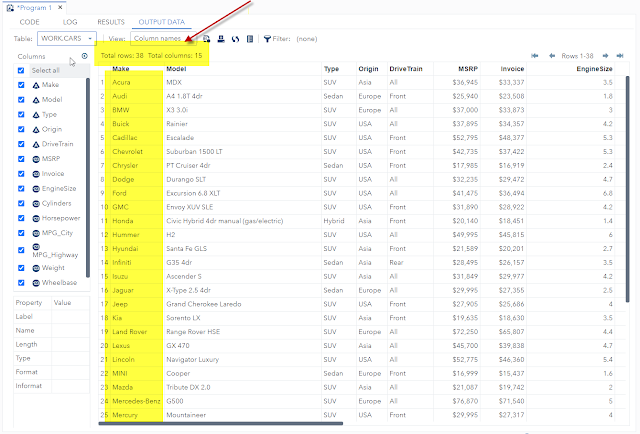Open the View Column names dropdown
Image resolution: width=640 pixels, height=434 pixels.
pos(163,38)
